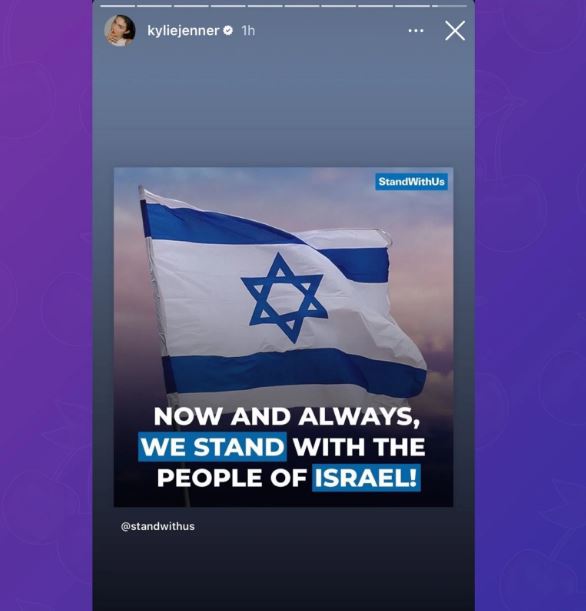This screenshot has width=586, height=611.
Task: Click the 1h story timestamp
Action: pos(248,30)
